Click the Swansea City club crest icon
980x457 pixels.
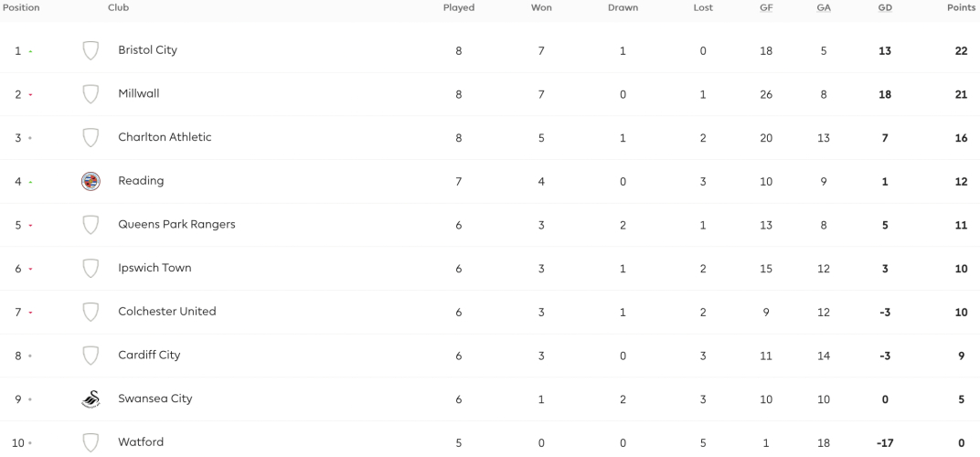click(x=91, y=399)
